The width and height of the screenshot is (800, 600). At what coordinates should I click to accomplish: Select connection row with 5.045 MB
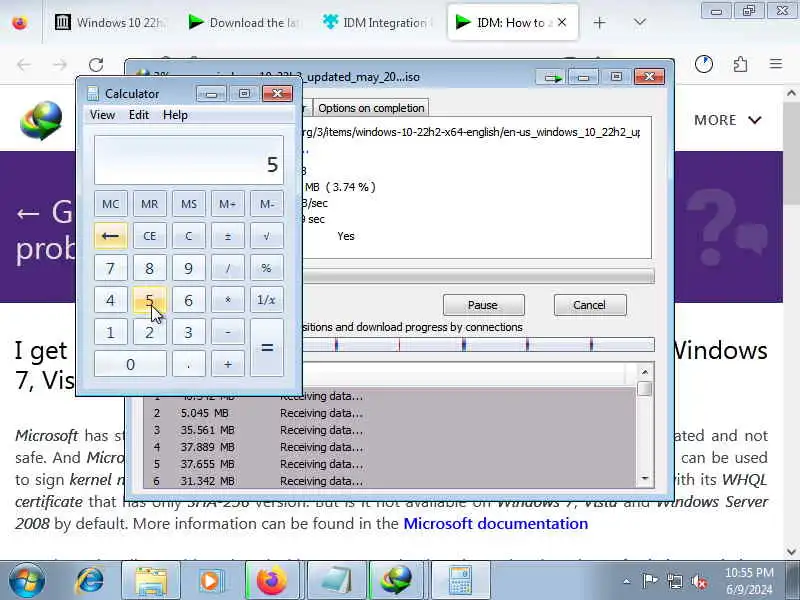pyautogui.click(x=390, y=413)
